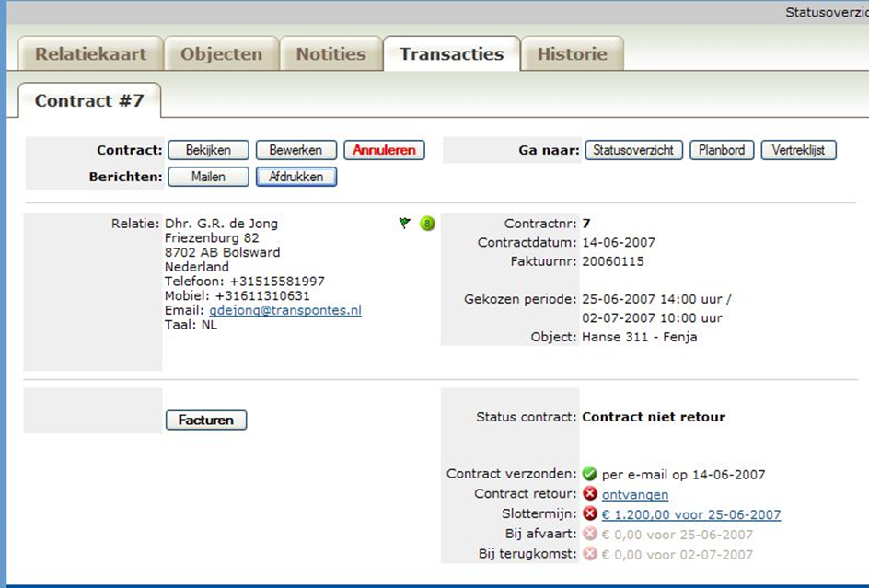
Task: Open the Planbord view
Action: 722,150
